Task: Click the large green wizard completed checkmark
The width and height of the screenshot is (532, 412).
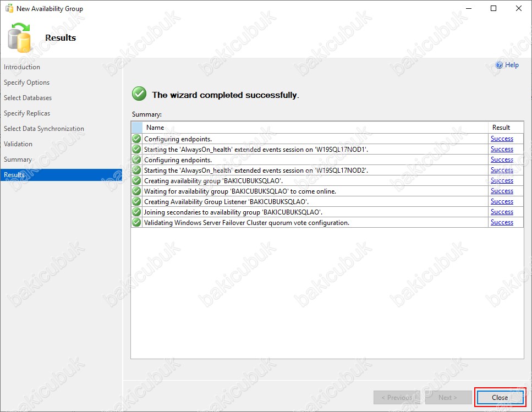Action: [139, 94]
